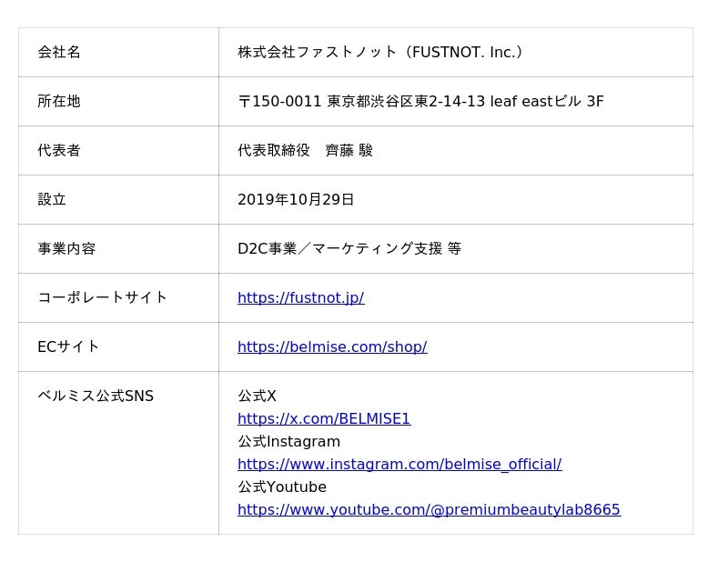This screenshot has height=562, width=728.
Task: Visit the x.com/BELMISE1 link
Action: tap(324, 418)
